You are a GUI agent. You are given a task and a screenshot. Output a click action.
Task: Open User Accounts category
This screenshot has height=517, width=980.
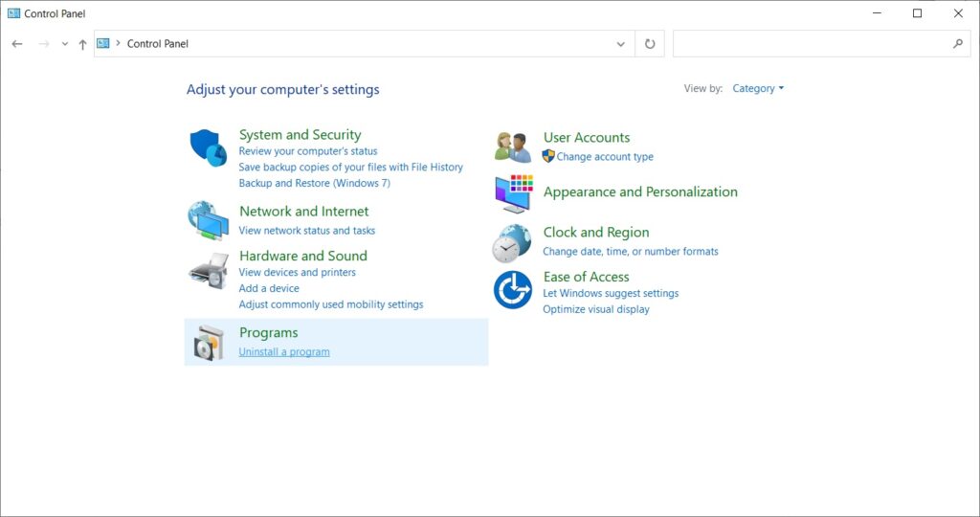587,138
